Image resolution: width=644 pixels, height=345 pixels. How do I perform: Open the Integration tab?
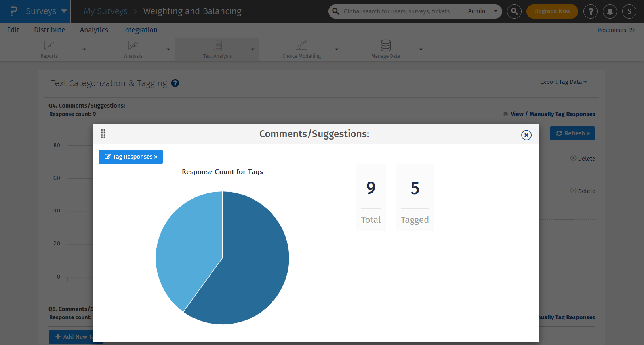140,30
